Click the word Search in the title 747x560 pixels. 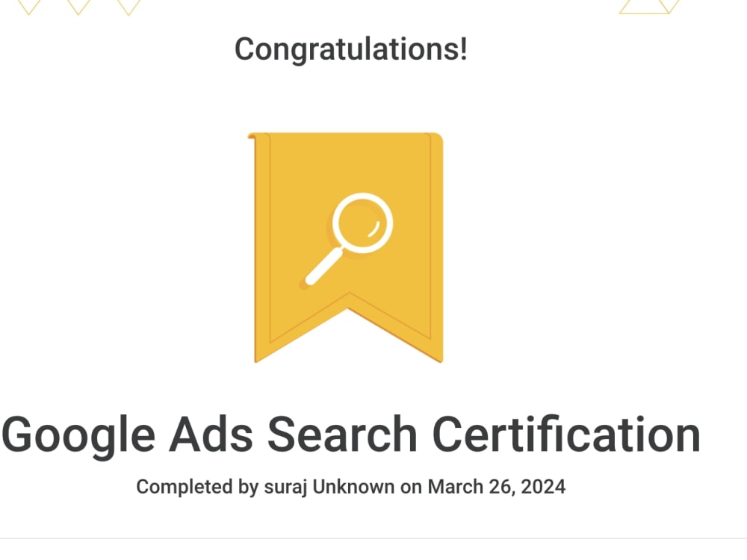pos(343,435)
